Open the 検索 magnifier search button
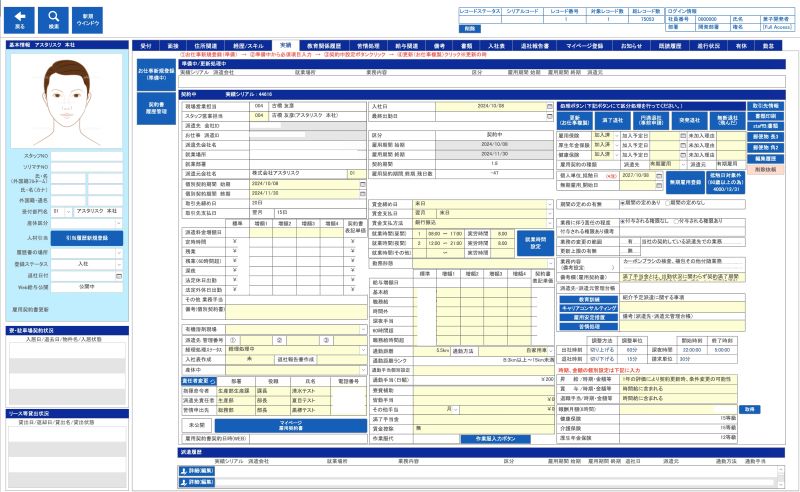Image resolution: width=800 pixels, height=492 pixels. tap(54, 20)
